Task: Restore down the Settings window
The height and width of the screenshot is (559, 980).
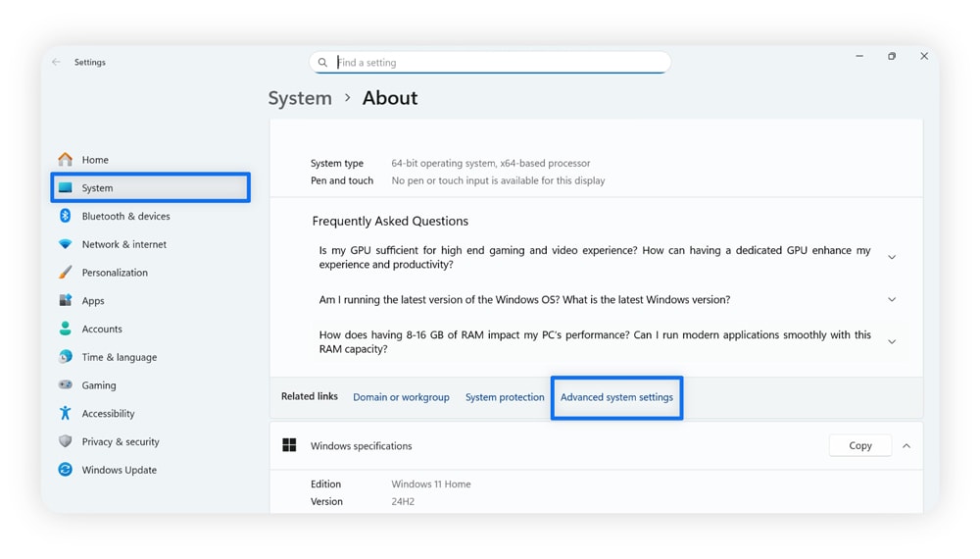Action: [x=892, y=56]
